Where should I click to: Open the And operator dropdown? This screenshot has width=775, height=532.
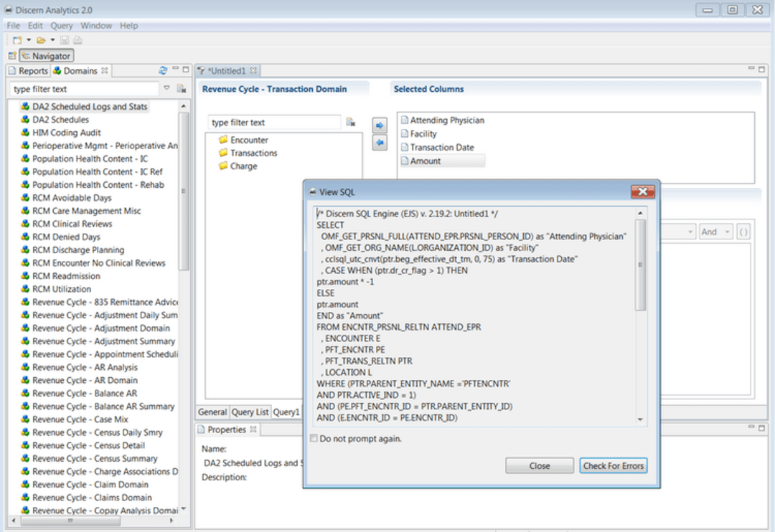pos(716,232)
